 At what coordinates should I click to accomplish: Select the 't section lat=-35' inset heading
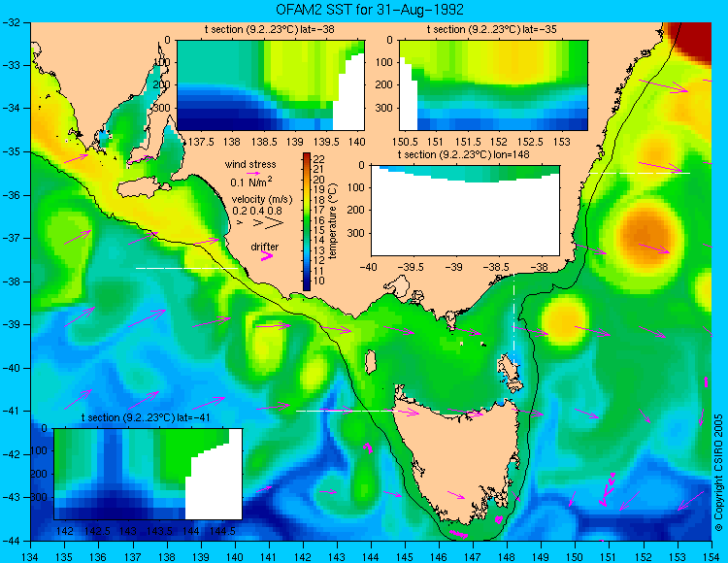(x=492, y=30)
